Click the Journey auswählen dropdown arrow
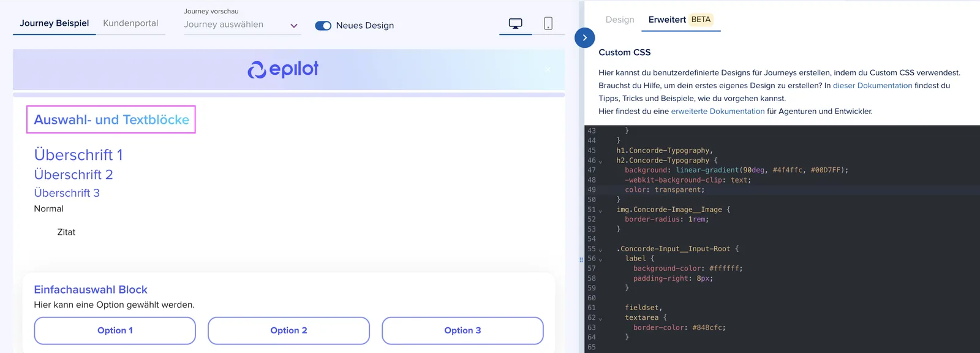 click(x=294, y=26)
